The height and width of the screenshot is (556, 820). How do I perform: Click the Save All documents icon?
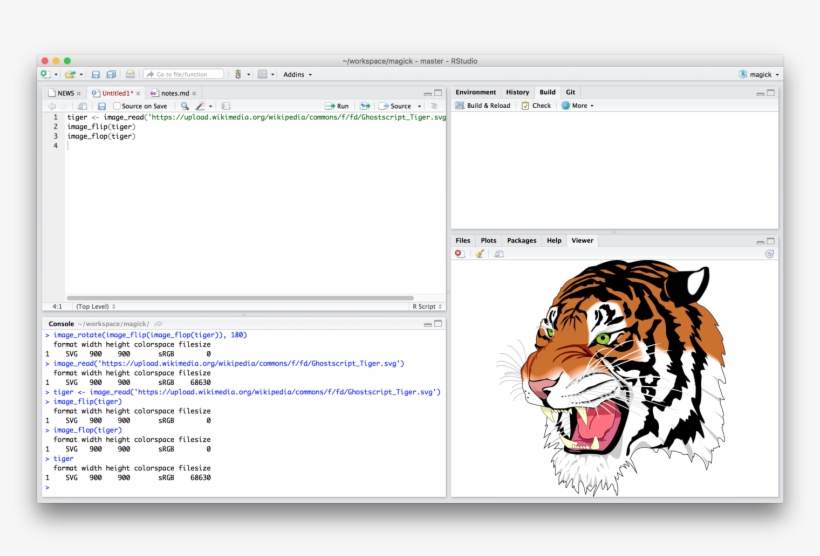pos(111,74)
